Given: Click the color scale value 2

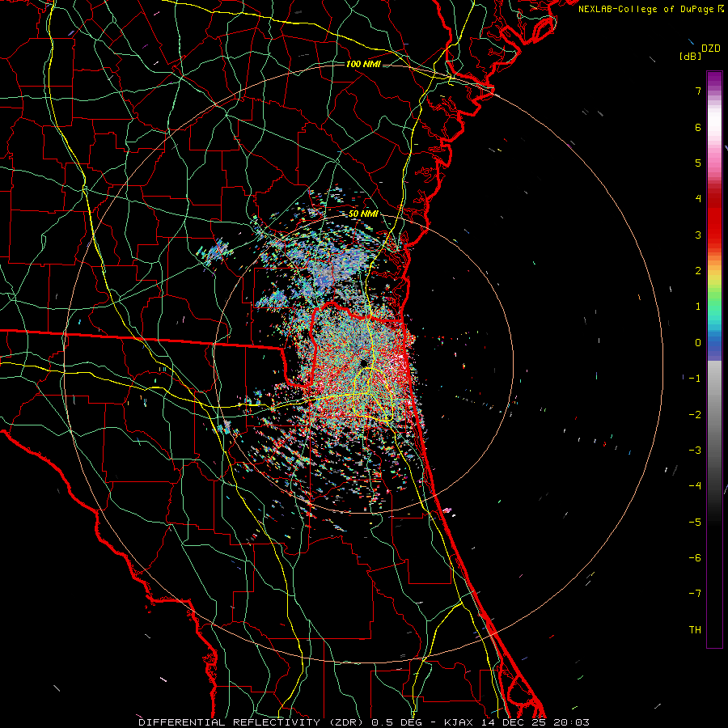Looking at the screenshot, I should (x=698, y=271).
